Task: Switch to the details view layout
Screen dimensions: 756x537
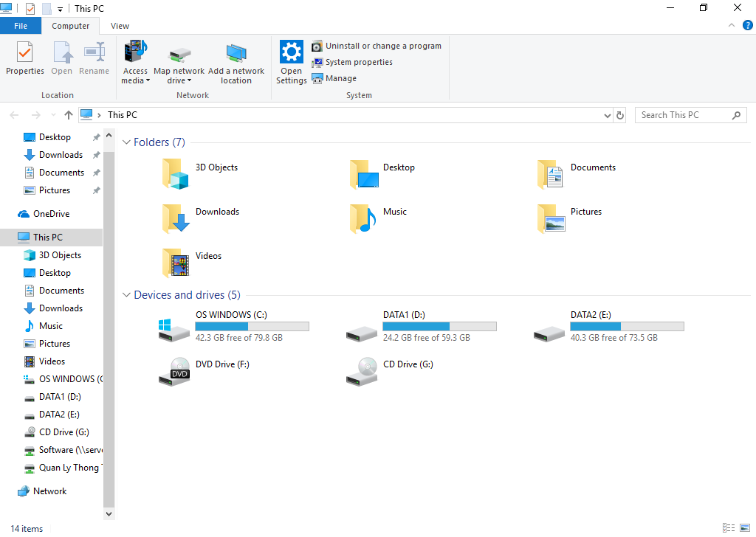Action: tap(729, 528)
